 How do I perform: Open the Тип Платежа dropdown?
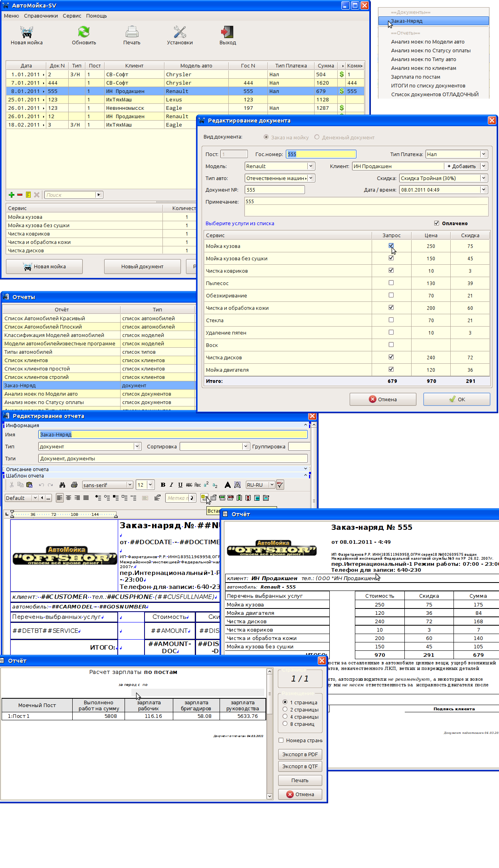483,154
